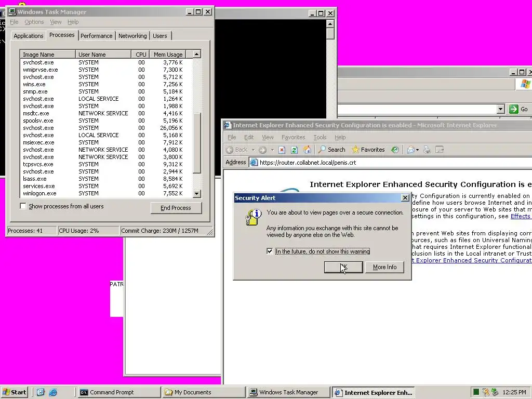Image resolution: width=532 pixels, height=399 pixels.
Task: Go to Home page icon
Action: click(x=307, y=150)
